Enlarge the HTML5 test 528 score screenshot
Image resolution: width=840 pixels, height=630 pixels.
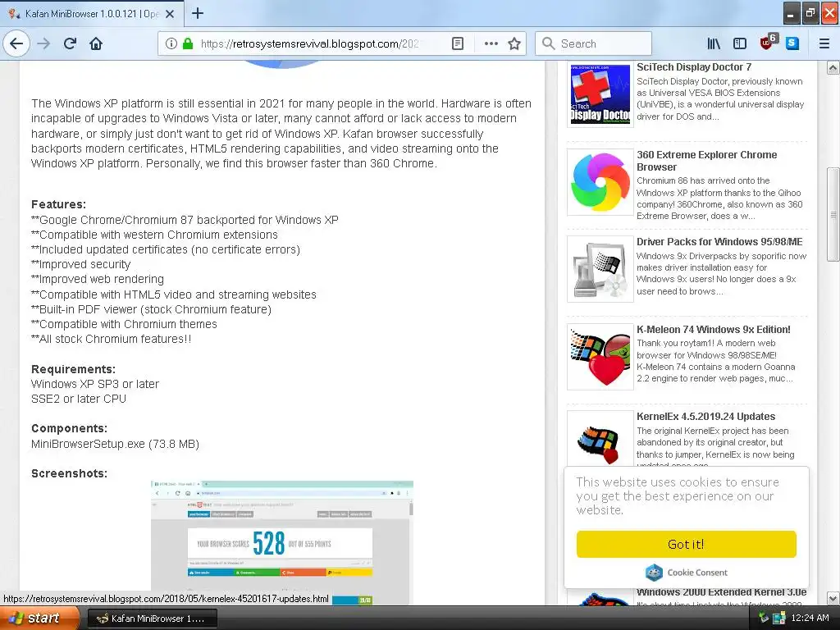[282, 542]
